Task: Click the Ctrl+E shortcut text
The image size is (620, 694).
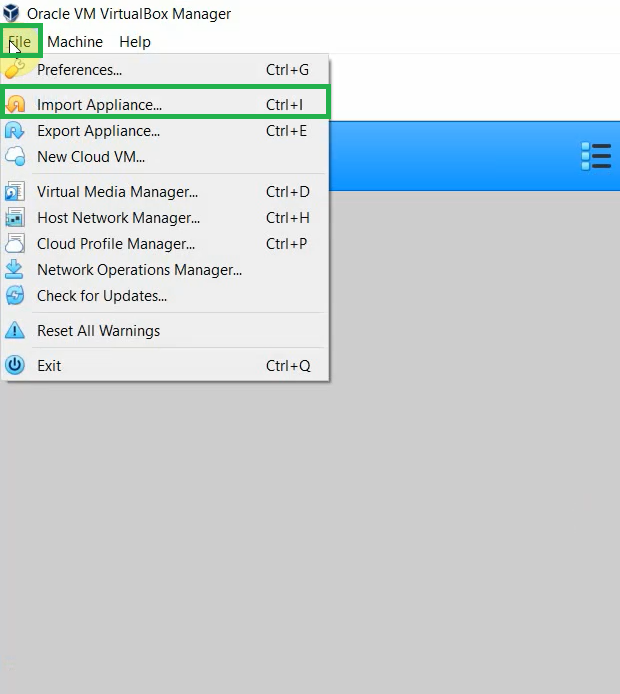Action: click(x=286, y=131)
